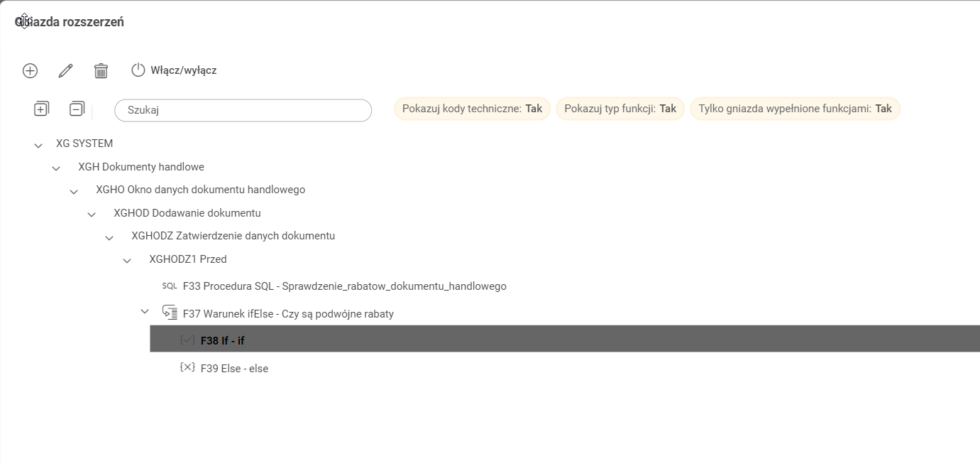The height and width of the screenshot is (466, 980).
Task: Click the ifElse condition icon beside F37
Action: (x=170, y=313)
